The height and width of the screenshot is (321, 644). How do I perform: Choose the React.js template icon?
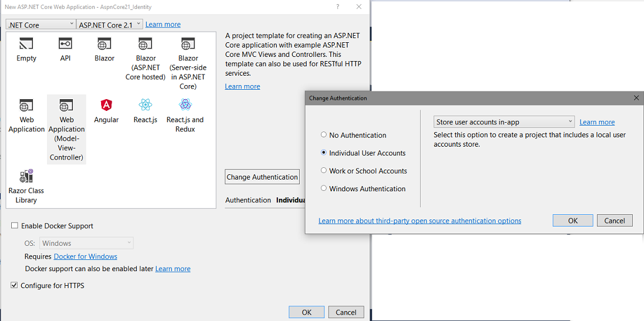point(145,105)
